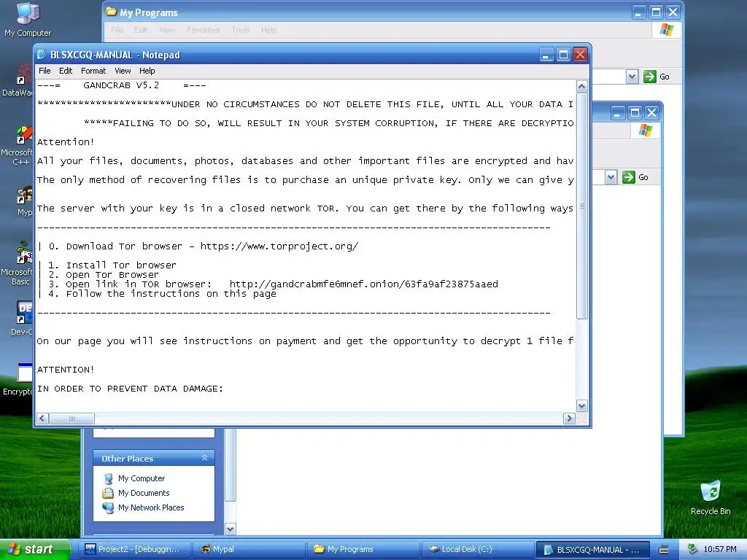Open Notepad Help menu

coord(147,71)
